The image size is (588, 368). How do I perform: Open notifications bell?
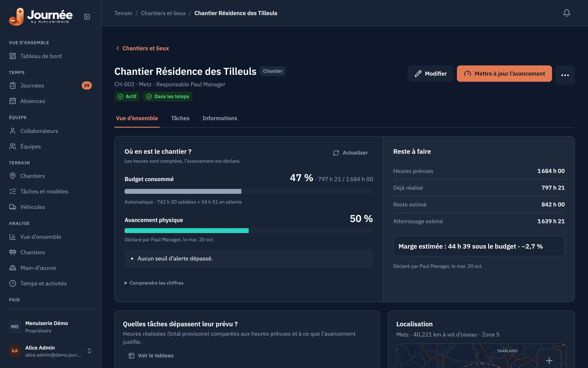click(566, 13)
